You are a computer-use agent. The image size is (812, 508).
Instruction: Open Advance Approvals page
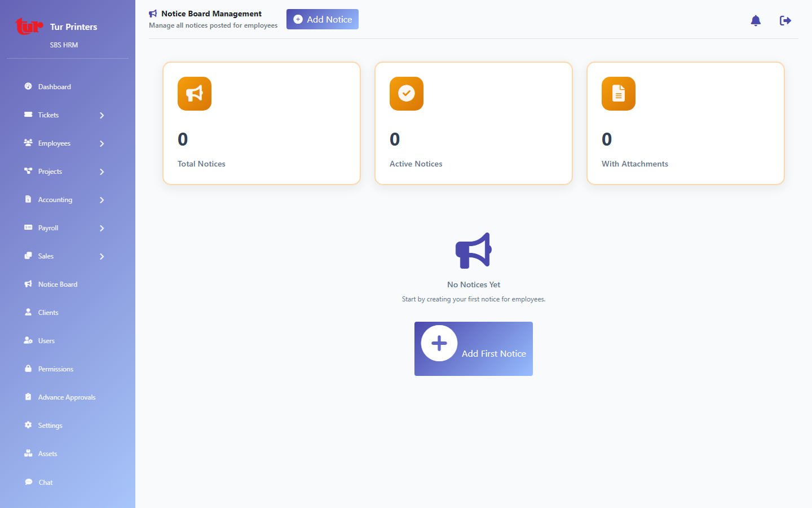coord(67,397)
